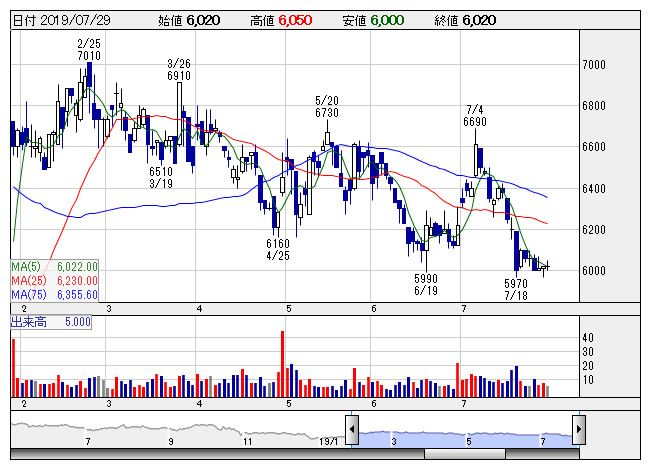652x469 pixels.
Task: Click the 始値 6,020 opening price
Action: click(x=189, y=20)
